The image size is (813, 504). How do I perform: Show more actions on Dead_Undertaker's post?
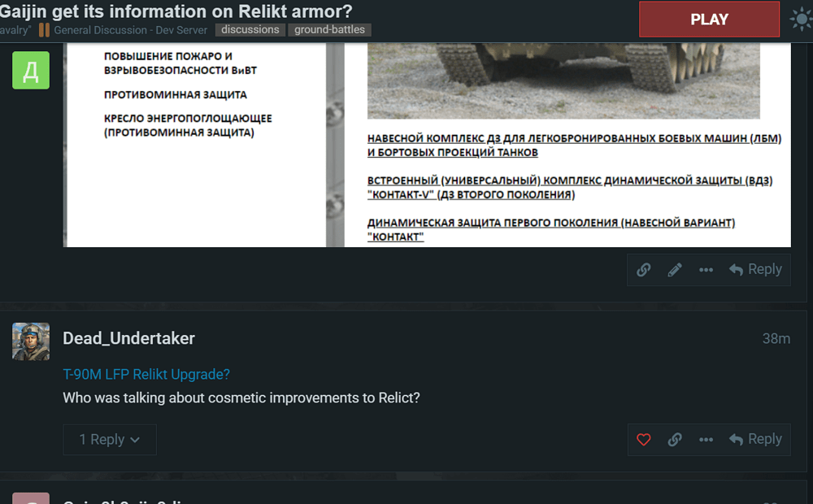706,440
